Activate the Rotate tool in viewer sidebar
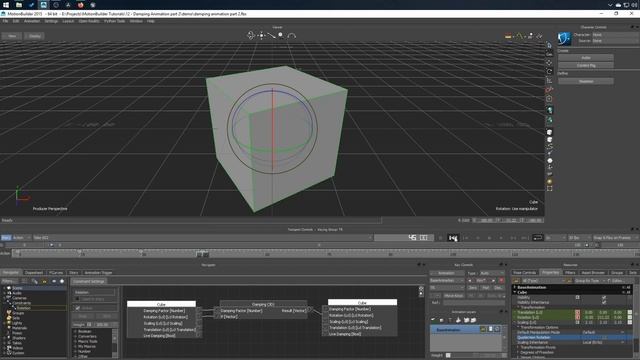Viewport: 640px width, 360px height. (549, 71)
